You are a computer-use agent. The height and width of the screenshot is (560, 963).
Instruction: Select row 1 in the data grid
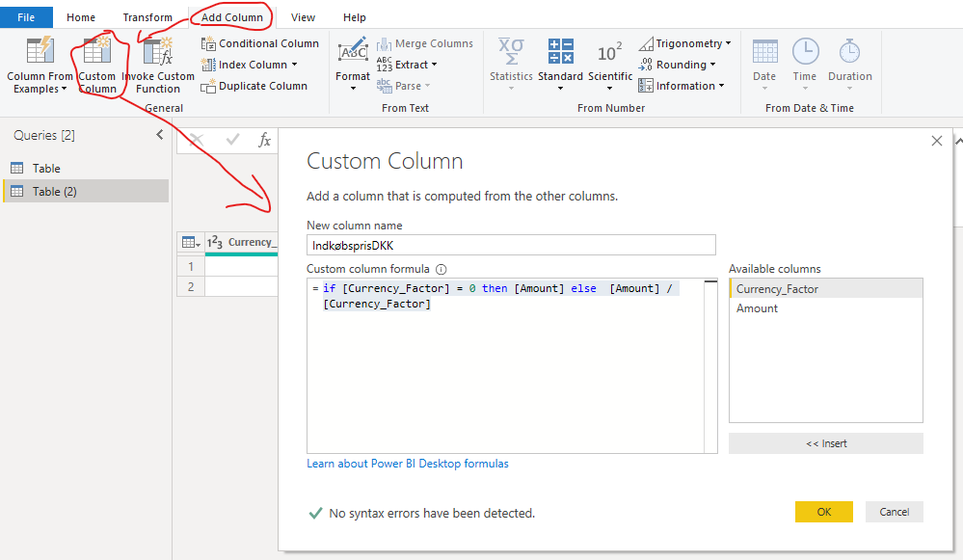[x=191, y=266]
